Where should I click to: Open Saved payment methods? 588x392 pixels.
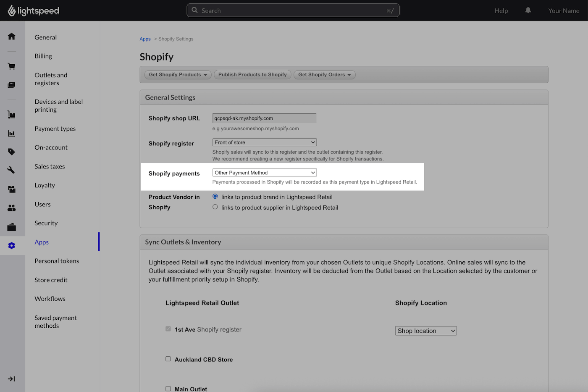coord(55,322)
